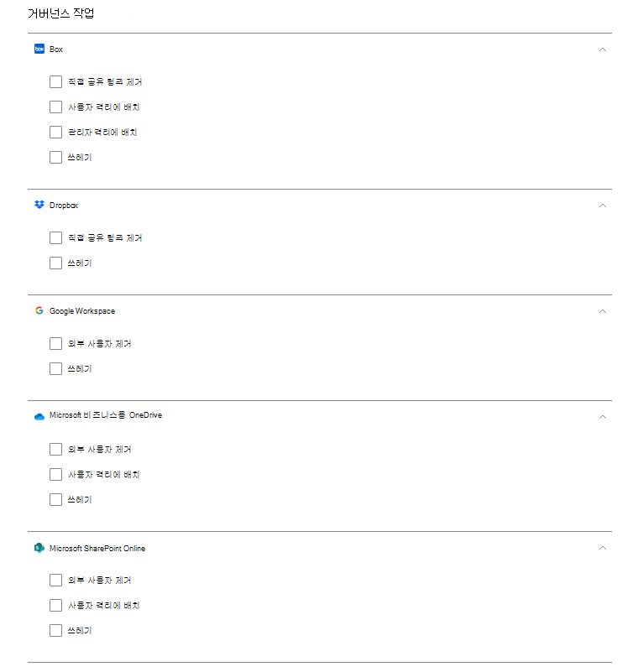Image resolution: width=633 pixels, height=672 pixels.
Task: Click the Box app logo icon
Action: [x=39, y=49]
